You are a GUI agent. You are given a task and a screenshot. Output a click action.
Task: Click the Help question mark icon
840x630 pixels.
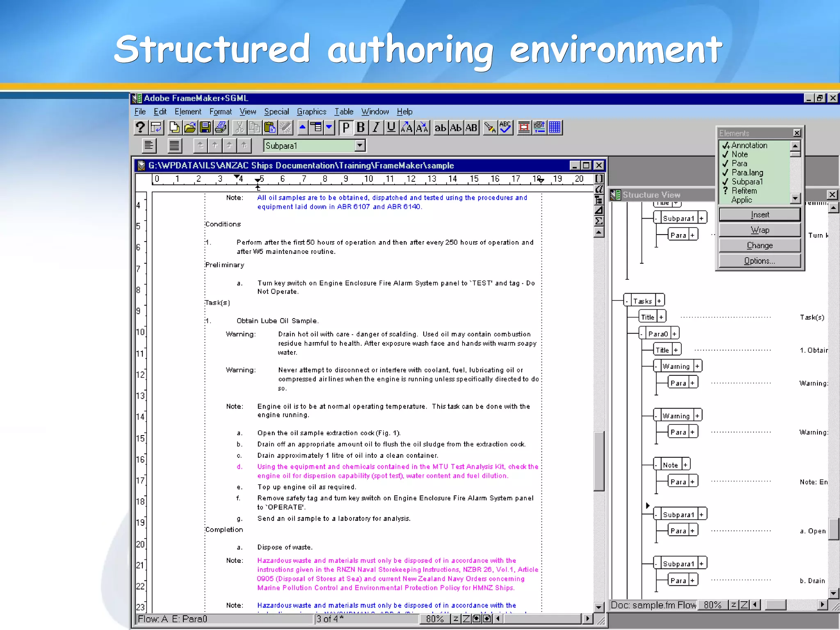(x=140, y=128)
